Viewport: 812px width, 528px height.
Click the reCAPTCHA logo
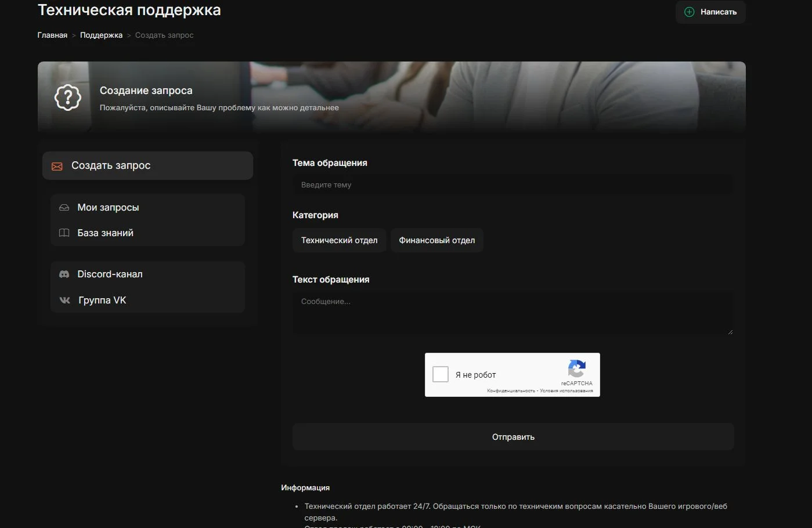click(x=576, y=369)
